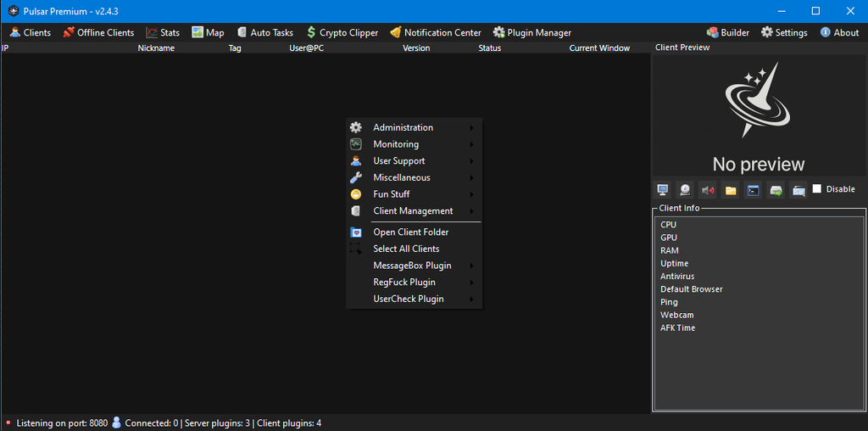The image size is (868, 431).
Task: Open the Clients tab in the toolbar
Action: click(x=31, y=33)
